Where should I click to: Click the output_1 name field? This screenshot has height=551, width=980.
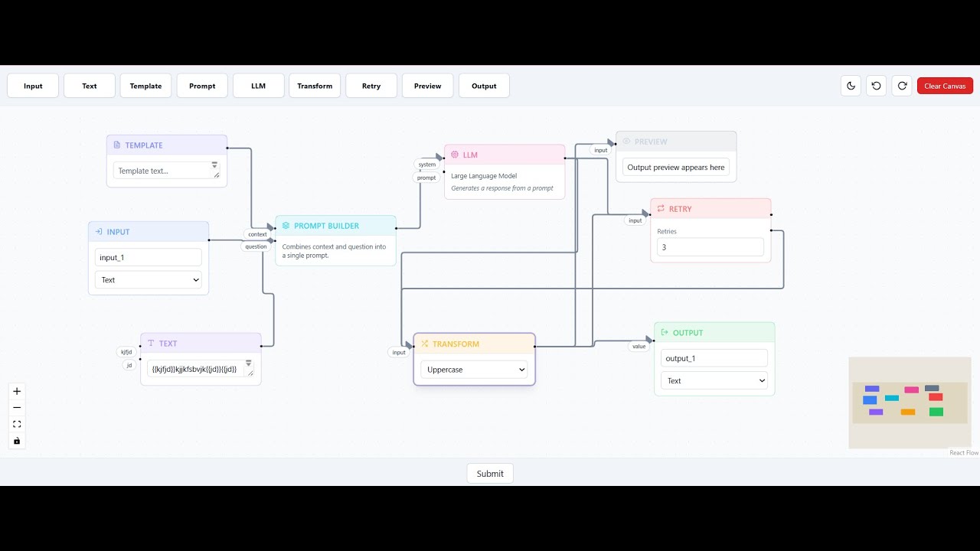click(x=714, y=358)
